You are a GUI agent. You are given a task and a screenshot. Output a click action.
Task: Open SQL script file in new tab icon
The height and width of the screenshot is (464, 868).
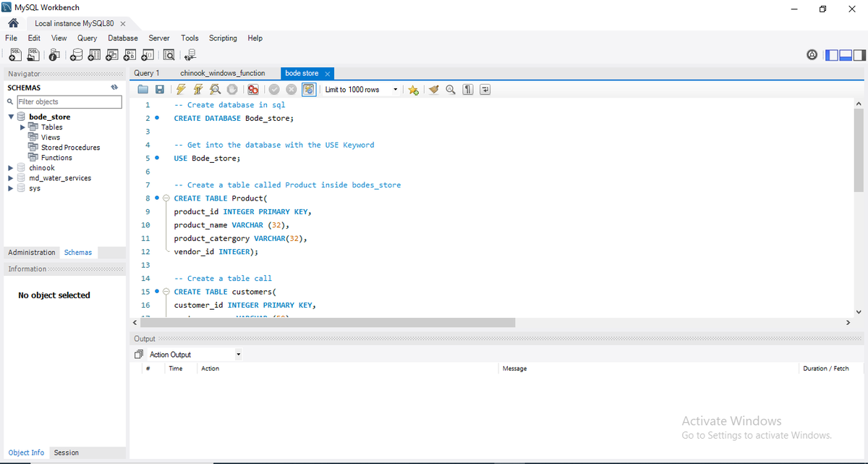(x=33, y=55)
